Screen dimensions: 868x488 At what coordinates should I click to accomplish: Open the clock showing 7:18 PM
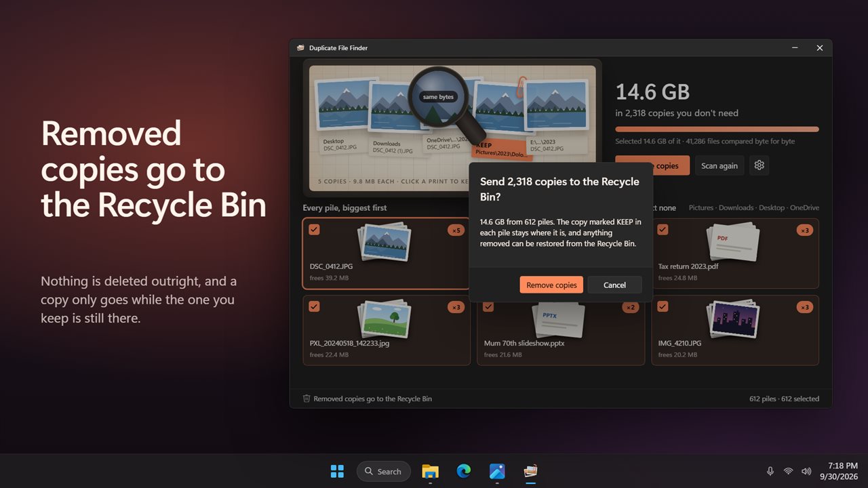(840, 471)
